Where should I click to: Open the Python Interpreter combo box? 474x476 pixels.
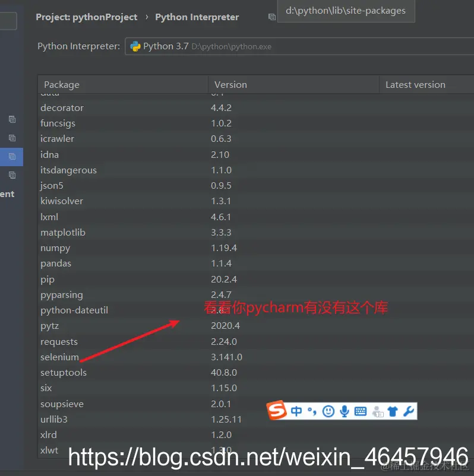pyautogui.click(x=299, y=46)
